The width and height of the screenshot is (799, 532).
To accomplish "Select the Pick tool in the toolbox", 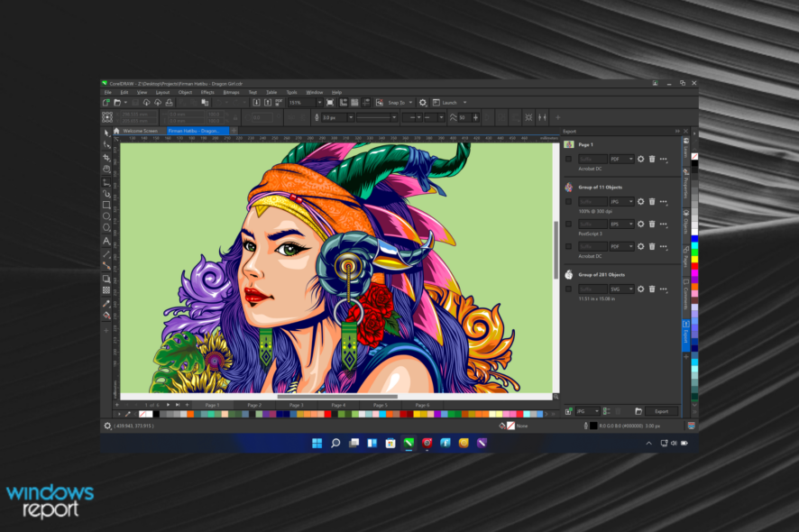I will [106, 133].
